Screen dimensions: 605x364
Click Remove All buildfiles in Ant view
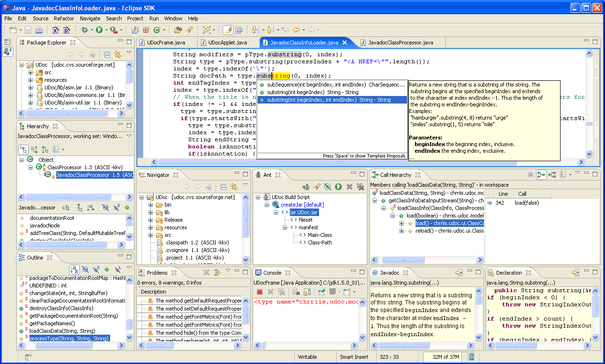360,187
